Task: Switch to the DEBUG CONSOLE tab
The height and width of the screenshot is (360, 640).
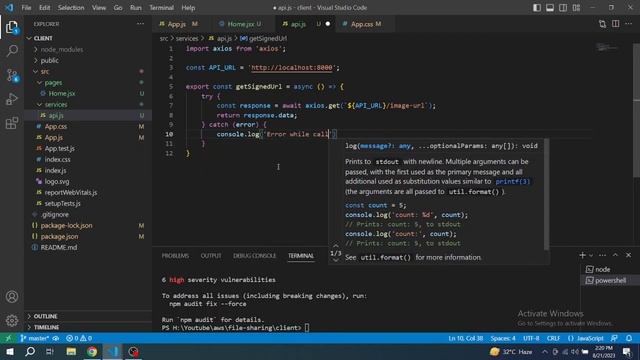Action: [255, 256]
